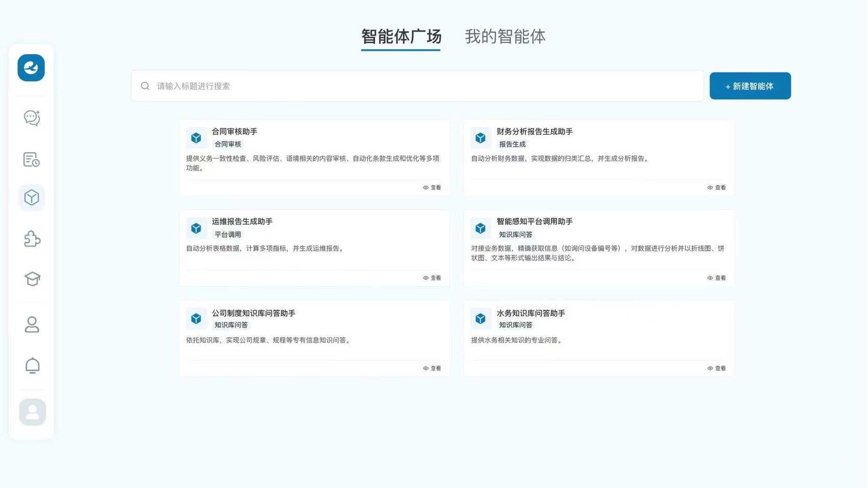Select the 智能体广场 tab
The image size is (868, 488).
(401, 37)
